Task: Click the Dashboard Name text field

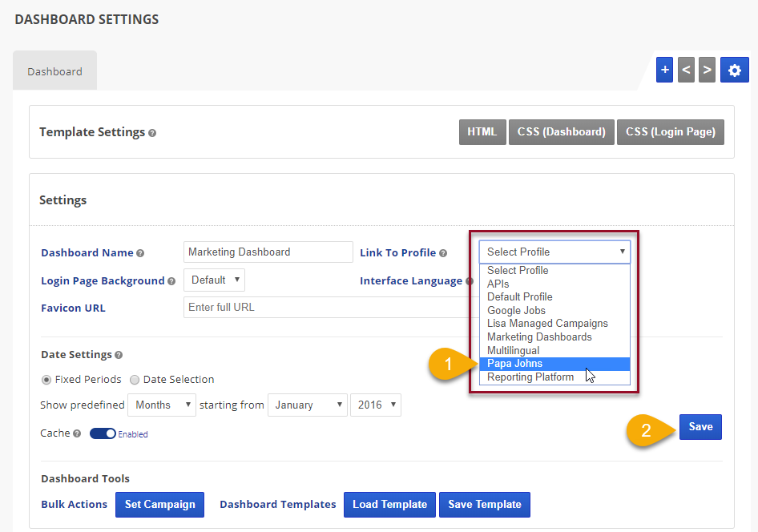Action: click(x=268, y=252)
